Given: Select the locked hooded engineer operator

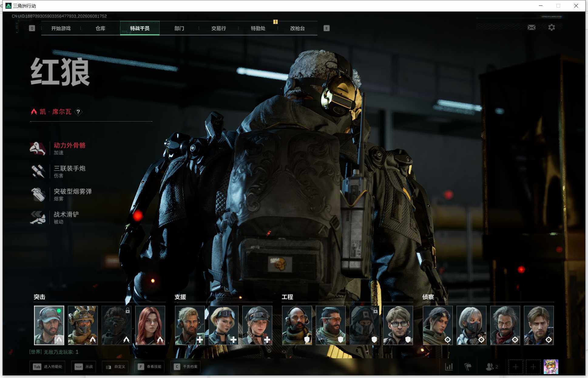Looking at the screenshot, I should tap(364, 325).
